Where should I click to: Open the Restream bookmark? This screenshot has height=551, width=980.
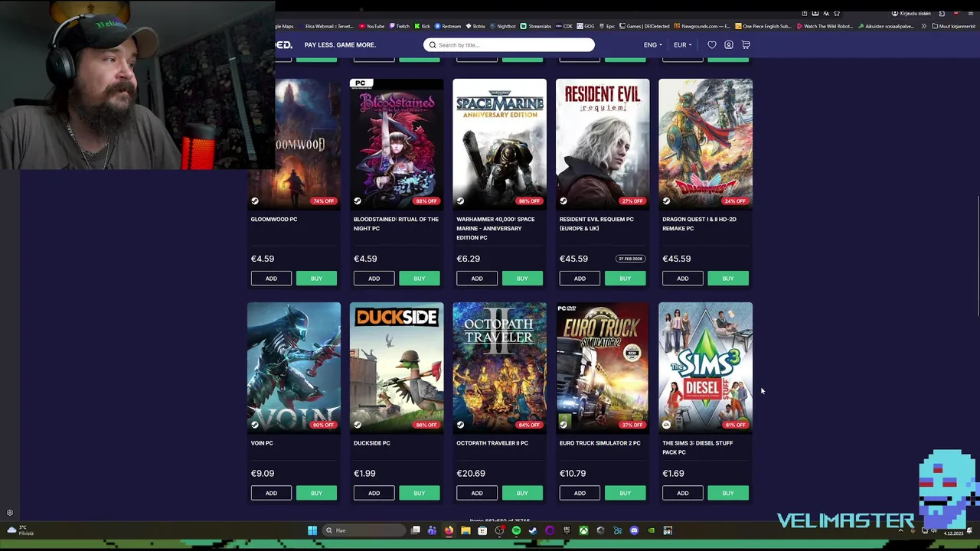pyautogui.click(x=448, y=26)
